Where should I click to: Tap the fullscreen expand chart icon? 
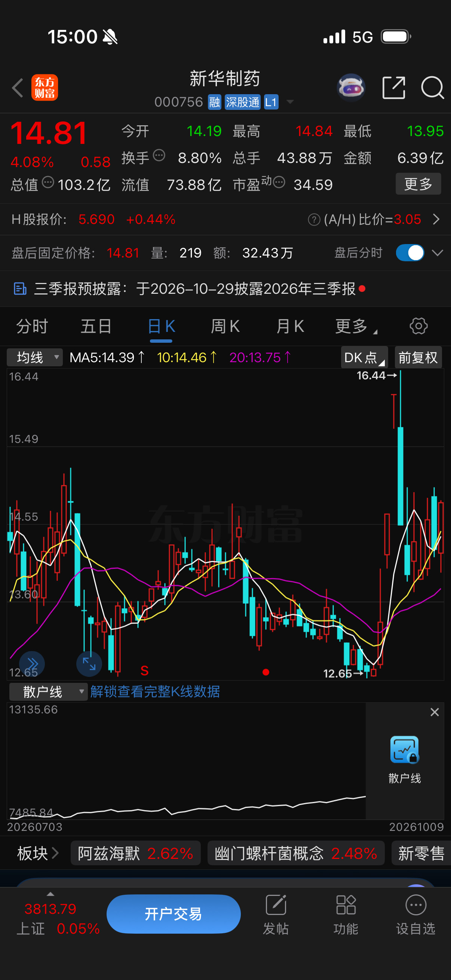tap(89, 664)
